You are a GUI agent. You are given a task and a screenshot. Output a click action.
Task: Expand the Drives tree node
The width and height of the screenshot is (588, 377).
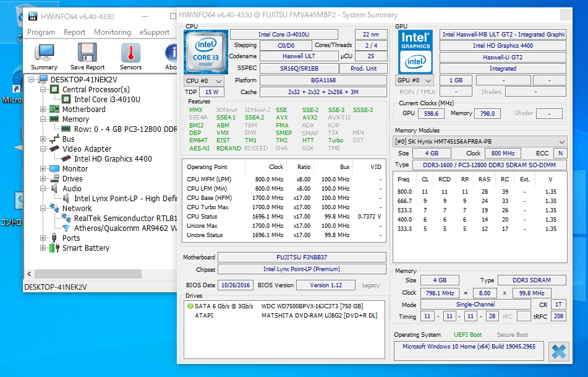pos(43,178)
